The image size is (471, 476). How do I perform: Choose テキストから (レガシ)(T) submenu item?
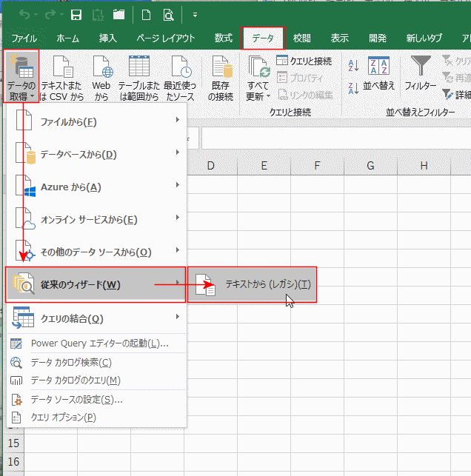[x=252, y=284]
